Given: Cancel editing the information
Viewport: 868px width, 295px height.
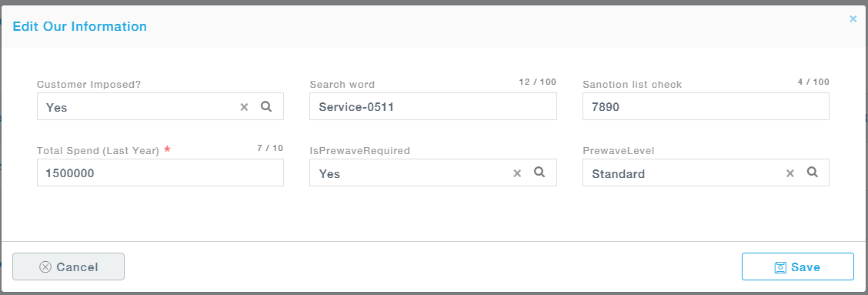Looking at the screenshot, I should (x=68, y=267).
